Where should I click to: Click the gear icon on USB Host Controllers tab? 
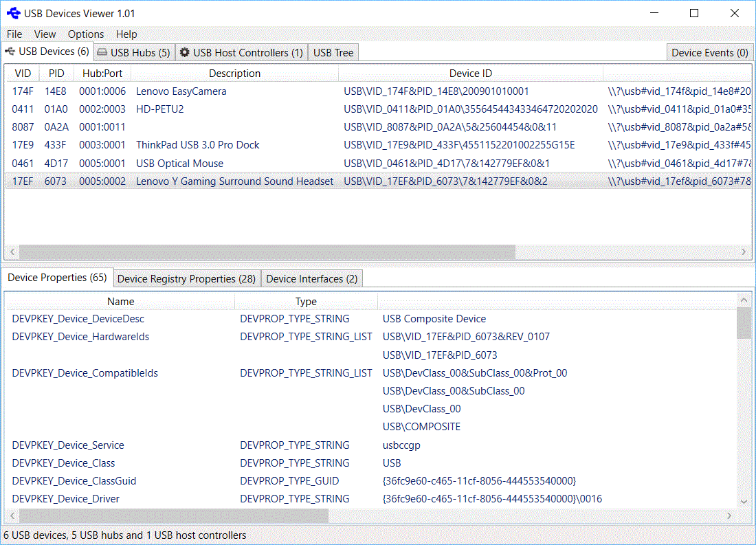184,52
